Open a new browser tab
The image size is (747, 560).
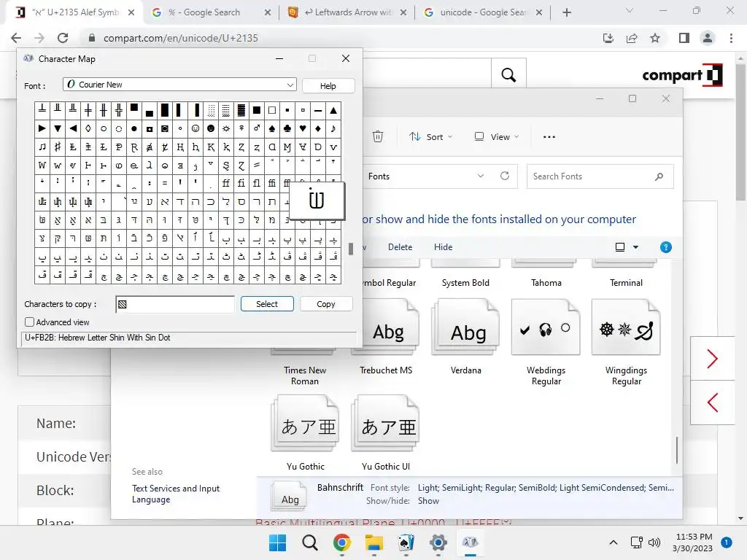pyautogui.click(x=566, y=12)
